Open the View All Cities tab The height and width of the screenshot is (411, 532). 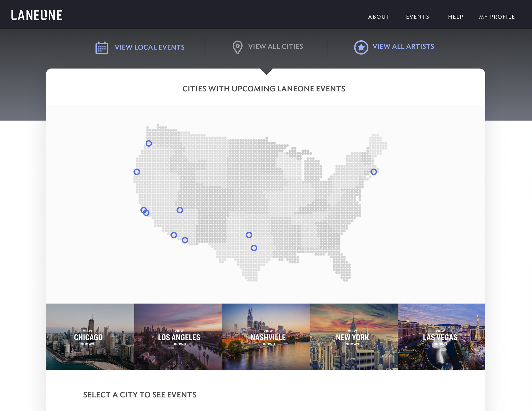click(275, 46)
